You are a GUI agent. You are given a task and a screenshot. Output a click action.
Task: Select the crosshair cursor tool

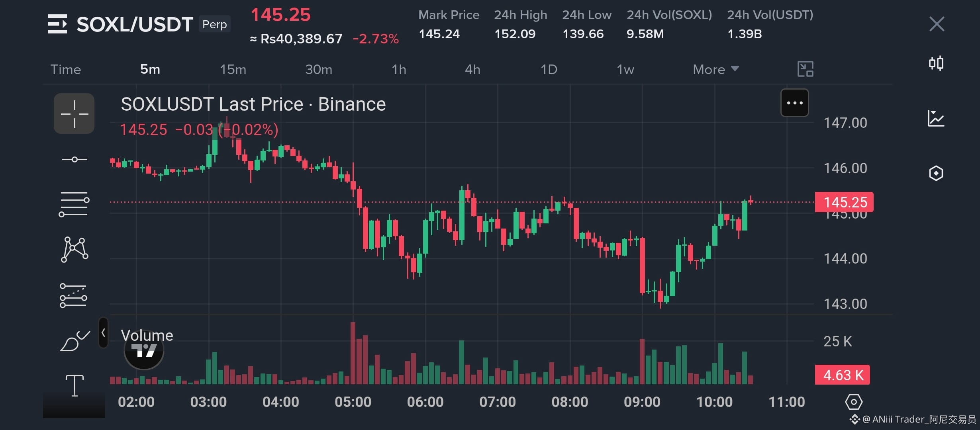74,113
